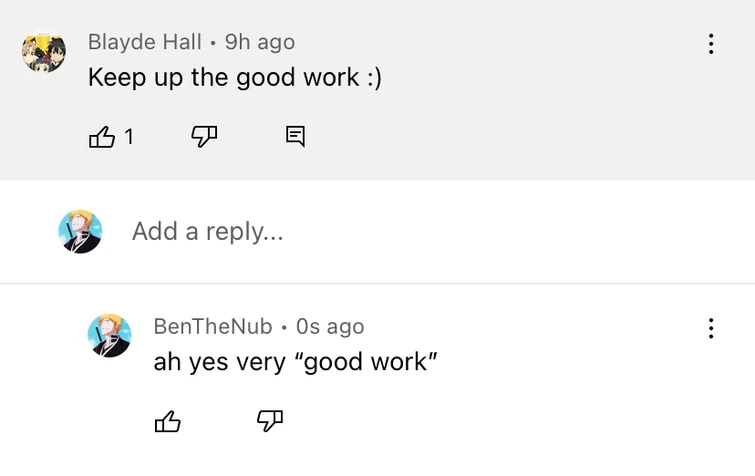Image resolution: width=755 pixels, height=476 pixels.
Task: Click the Blayde Hall username
Action: pyautogui.click(x=144, y=42)
